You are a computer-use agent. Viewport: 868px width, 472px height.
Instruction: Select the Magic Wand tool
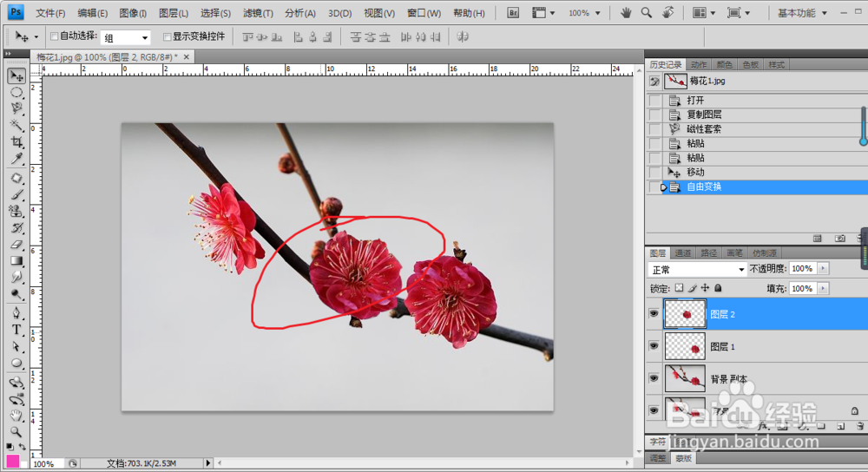(16, 125)
